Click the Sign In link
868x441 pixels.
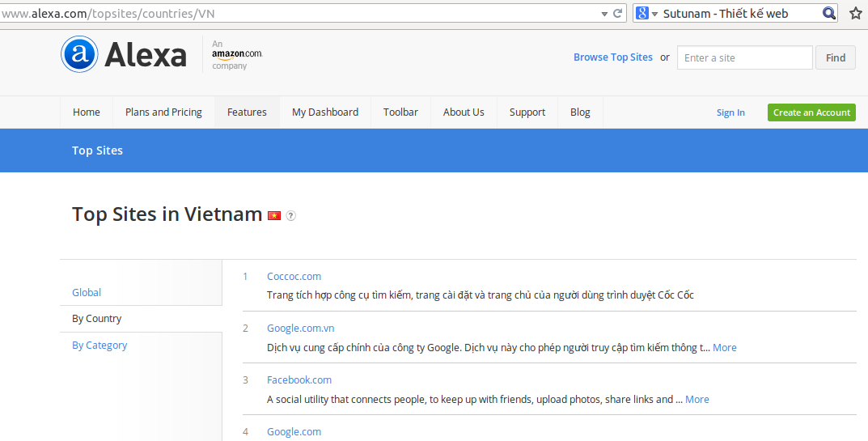point(730,112)
